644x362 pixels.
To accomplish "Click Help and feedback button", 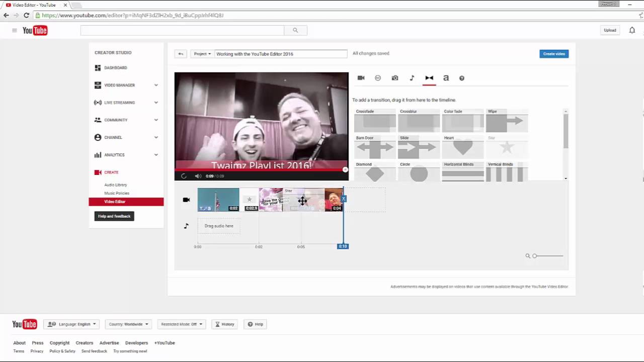I will [114, 216].
